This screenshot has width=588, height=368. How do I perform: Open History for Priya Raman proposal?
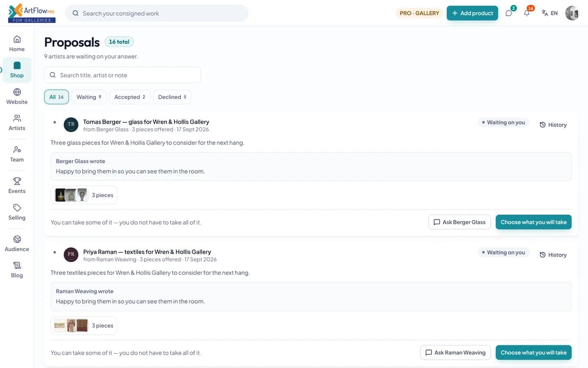click(x=553, y=255)
